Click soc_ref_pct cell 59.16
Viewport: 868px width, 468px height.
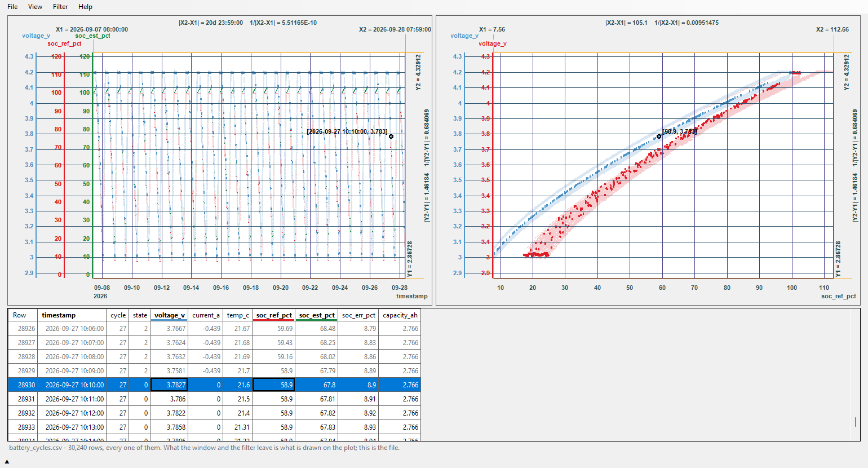(274, 356)
